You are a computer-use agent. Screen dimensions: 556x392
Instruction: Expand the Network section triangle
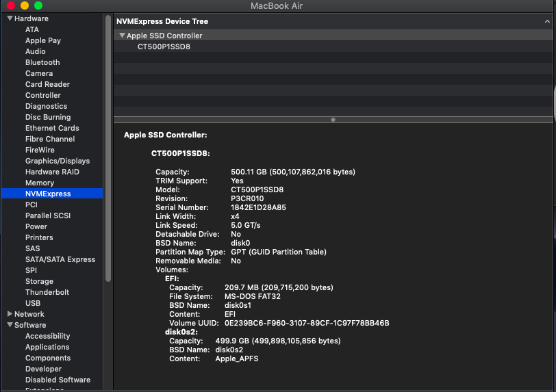pos(10,314)
